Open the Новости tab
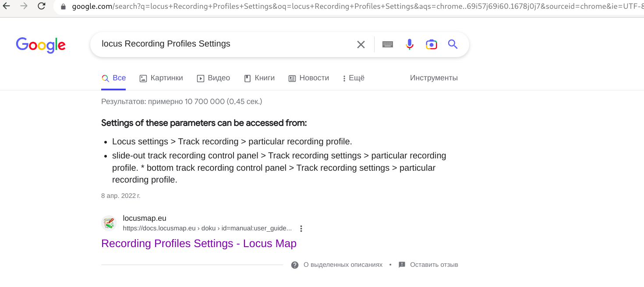Image resolution: width=644 pixels, height=287 pixels. (309, 78)
